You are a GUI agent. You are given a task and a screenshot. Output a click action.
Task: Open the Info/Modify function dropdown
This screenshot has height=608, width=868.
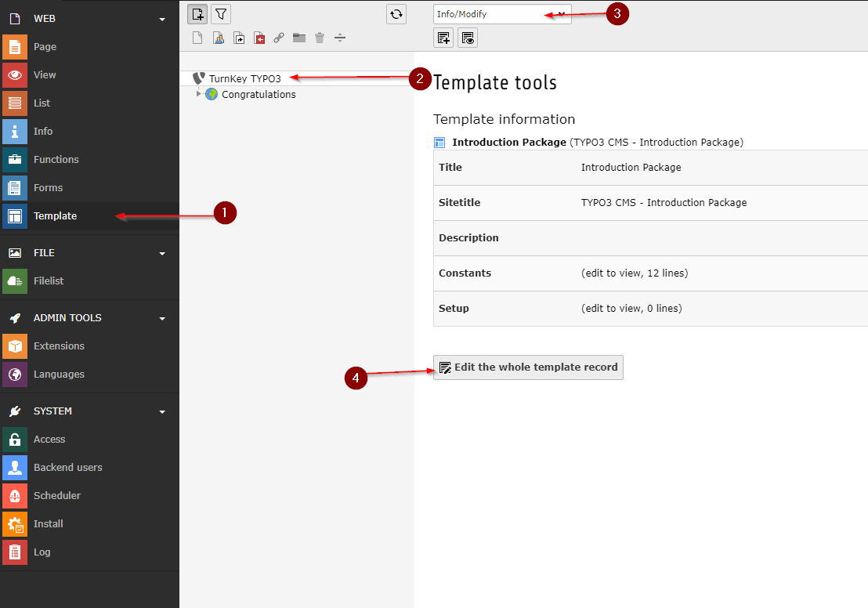click(x=502, y=14)
